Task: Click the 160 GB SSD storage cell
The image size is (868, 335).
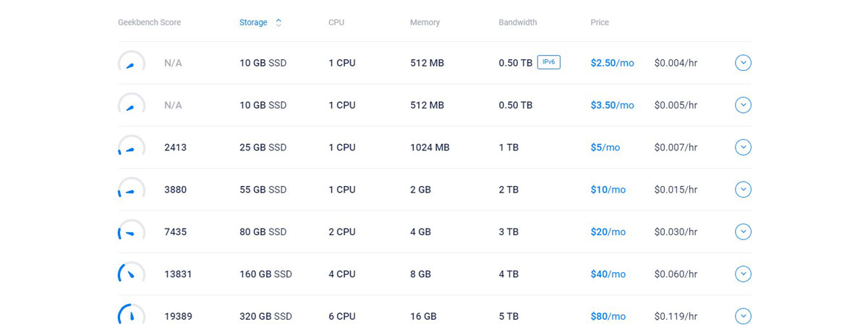Action: (x=265, y=274)
